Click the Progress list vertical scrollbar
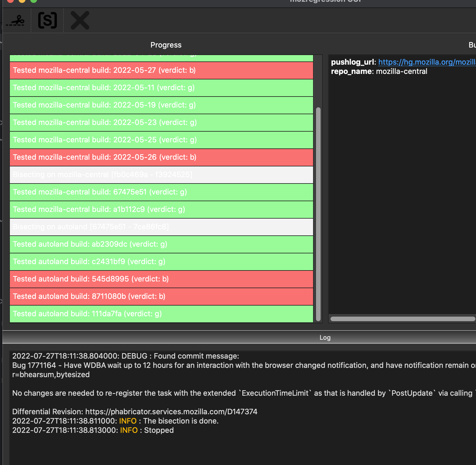Image resolution: width=476 pixels, height=465 pixels. coord(318,215)
